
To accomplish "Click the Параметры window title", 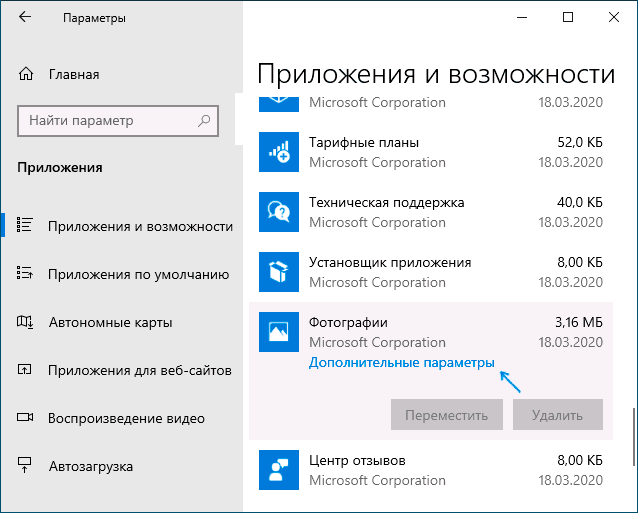I will tap(94, 18).
